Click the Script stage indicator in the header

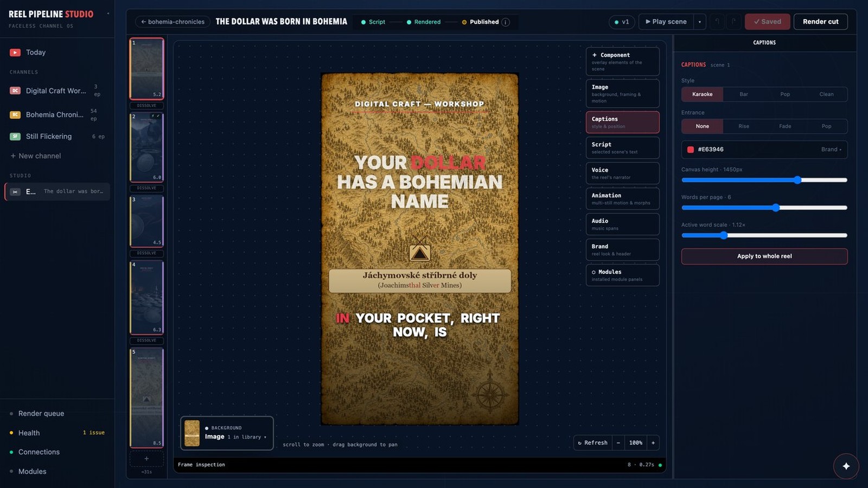pyautogui.click(x=373, y=22)
